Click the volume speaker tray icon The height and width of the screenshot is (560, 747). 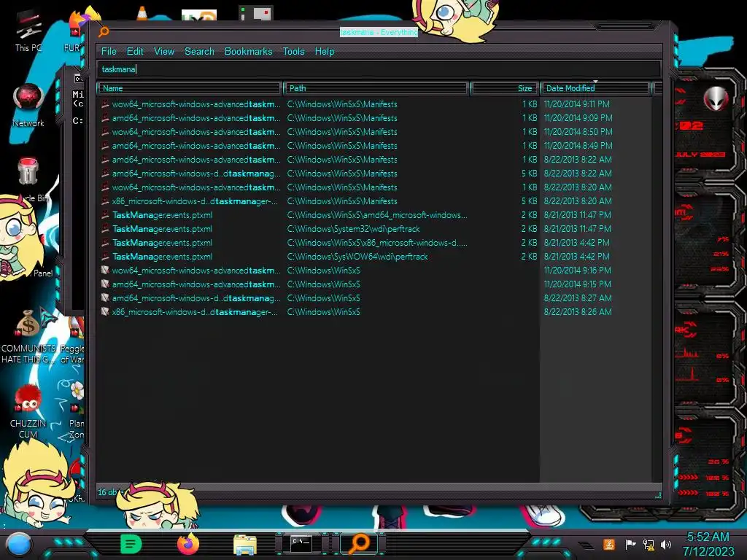[x=666, y=544]
